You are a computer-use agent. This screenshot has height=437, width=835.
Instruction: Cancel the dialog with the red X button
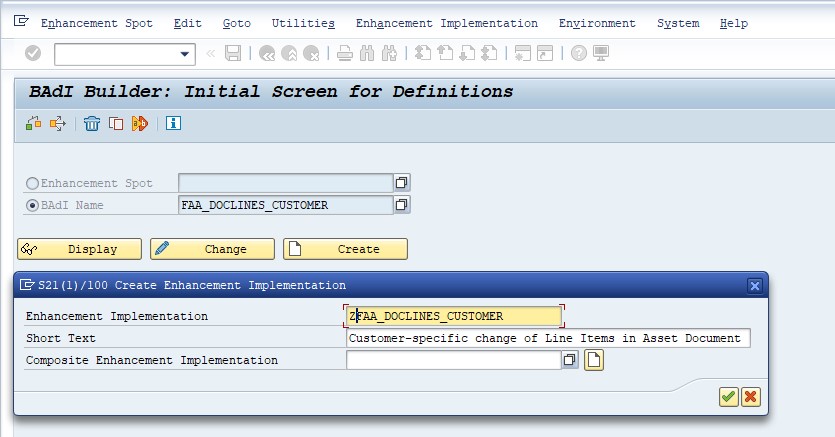[751, 397]
